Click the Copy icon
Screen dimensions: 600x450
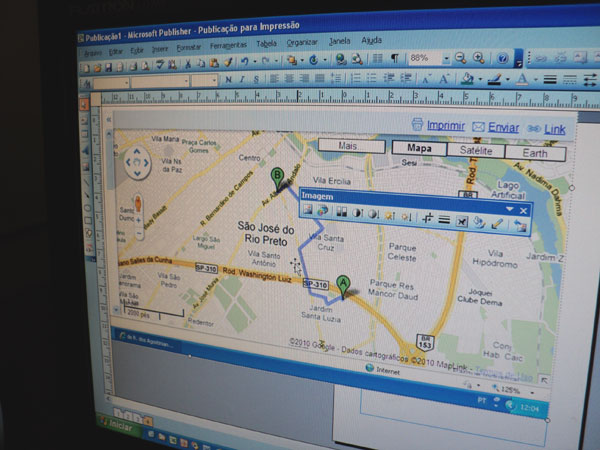point(201,64)
